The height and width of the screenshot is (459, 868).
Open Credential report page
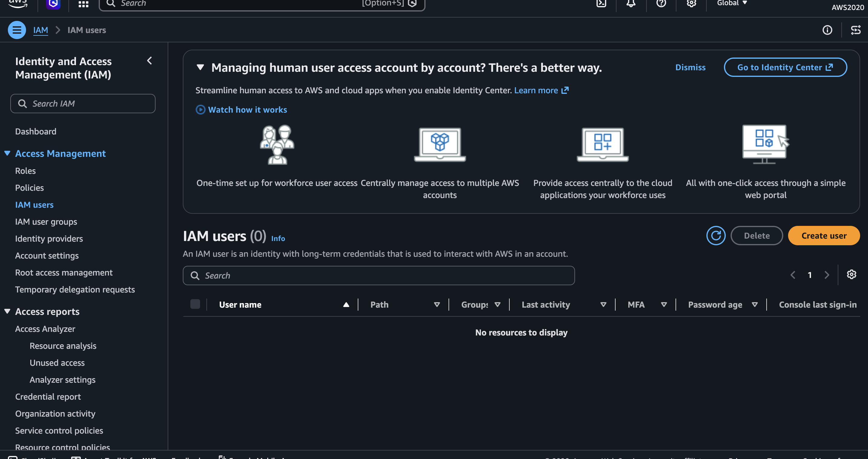click(48, 397)
